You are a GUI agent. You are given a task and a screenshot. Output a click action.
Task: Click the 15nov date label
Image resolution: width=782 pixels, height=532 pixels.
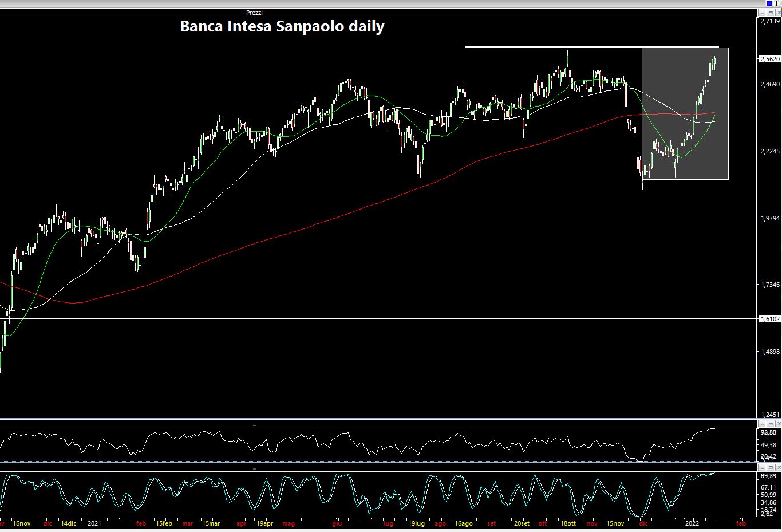pos(615,523)
